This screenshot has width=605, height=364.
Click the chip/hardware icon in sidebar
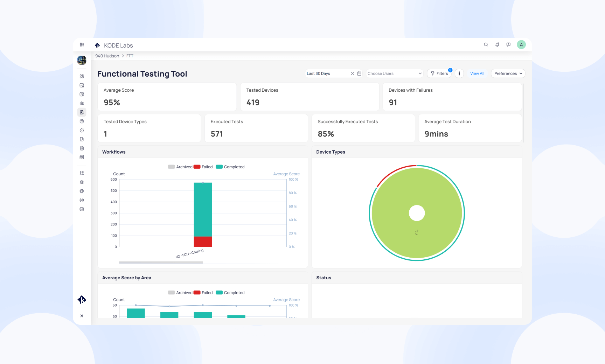click(x=82, y=191)
